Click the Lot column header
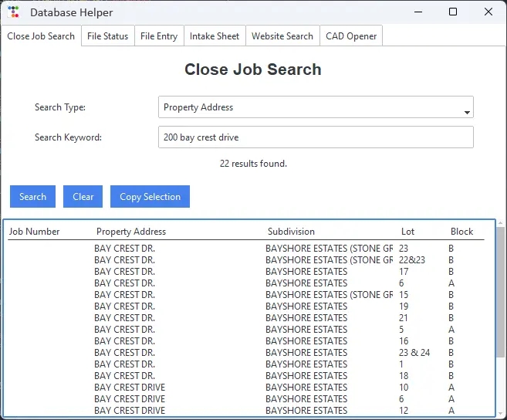 [x=407, y=232]
